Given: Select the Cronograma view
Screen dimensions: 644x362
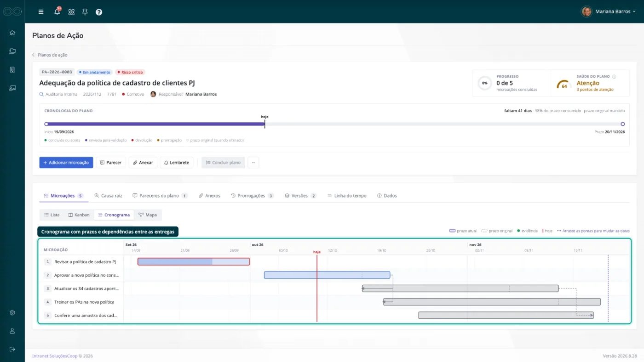Looking at the screenshot, I should [114, 215].
